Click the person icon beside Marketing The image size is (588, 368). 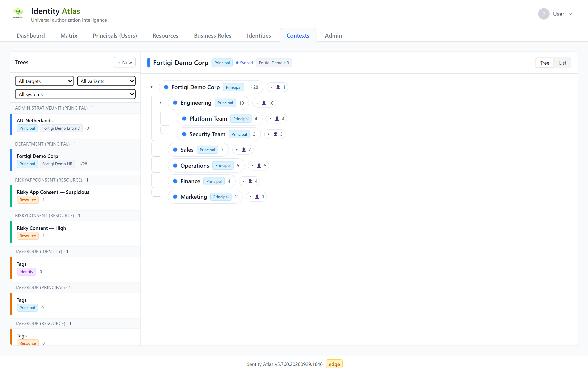click(257, 197)
